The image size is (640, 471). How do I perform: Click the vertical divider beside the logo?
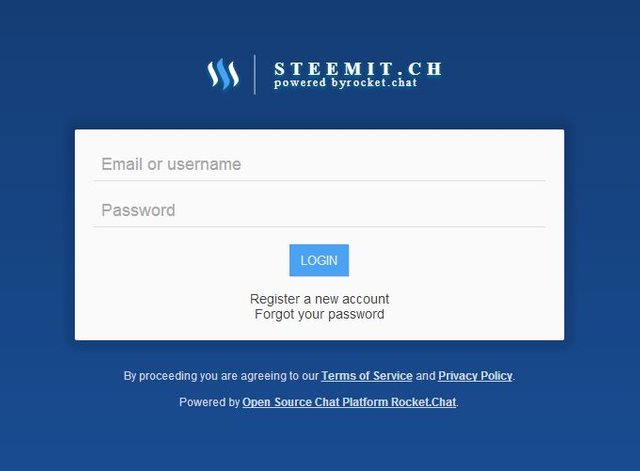(255, 75)
